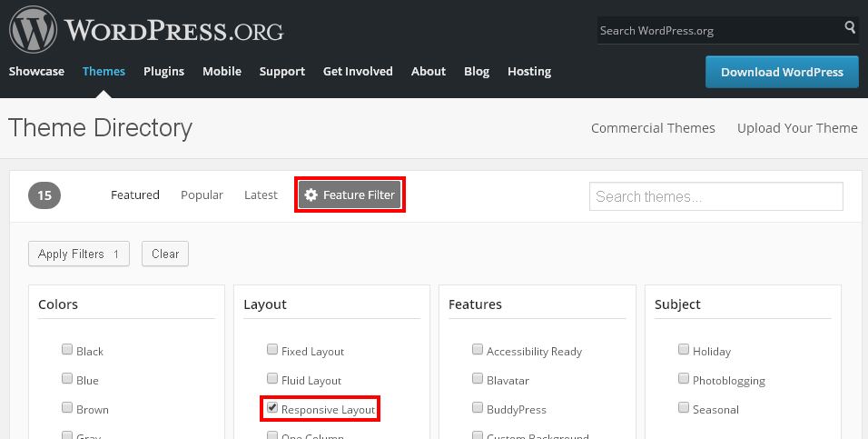Viewport: 868px width, 439px height.
Task: Click the Features section heading
Action: pos(475,304)
